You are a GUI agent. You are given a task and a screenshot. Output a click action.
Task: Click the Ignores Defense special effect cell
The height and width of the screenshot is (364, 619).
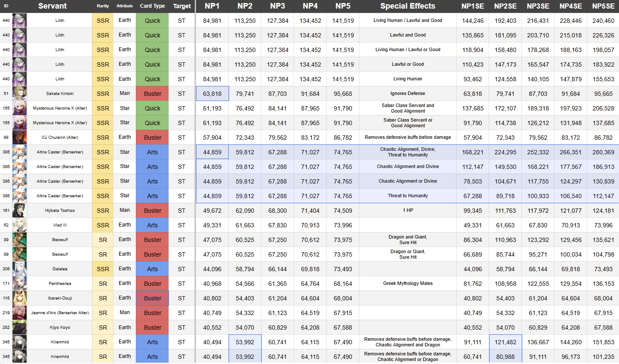[x=408, y=94]
